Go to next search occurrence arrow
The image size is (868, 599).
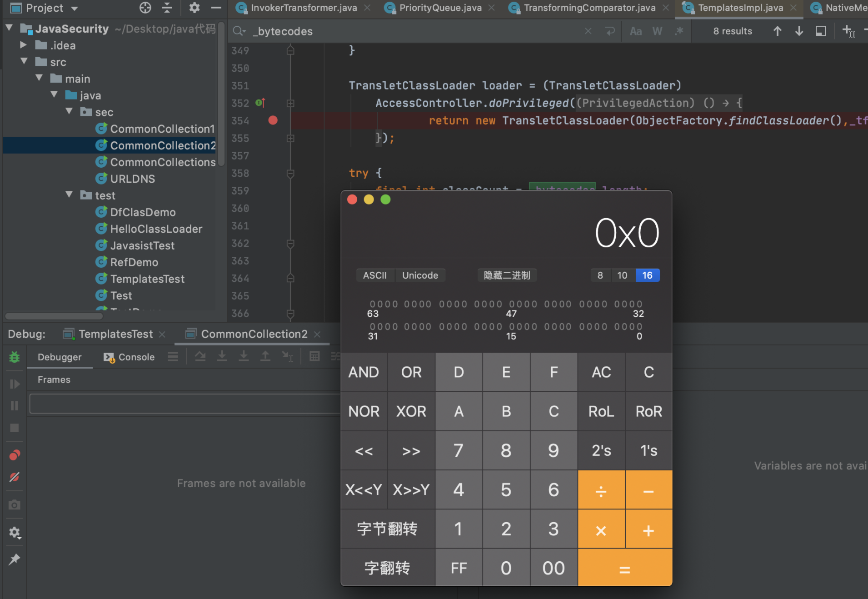799,31
